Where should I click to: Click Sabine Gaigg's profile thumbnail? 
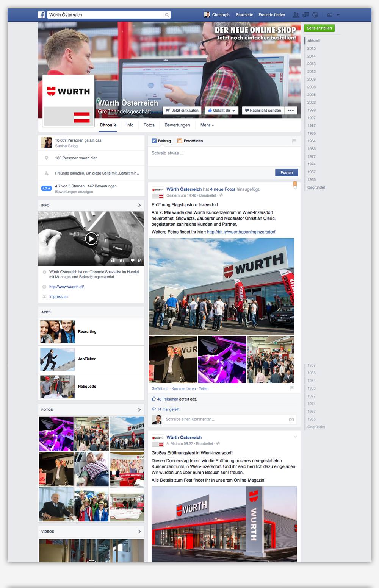click(x=47, y=143)
